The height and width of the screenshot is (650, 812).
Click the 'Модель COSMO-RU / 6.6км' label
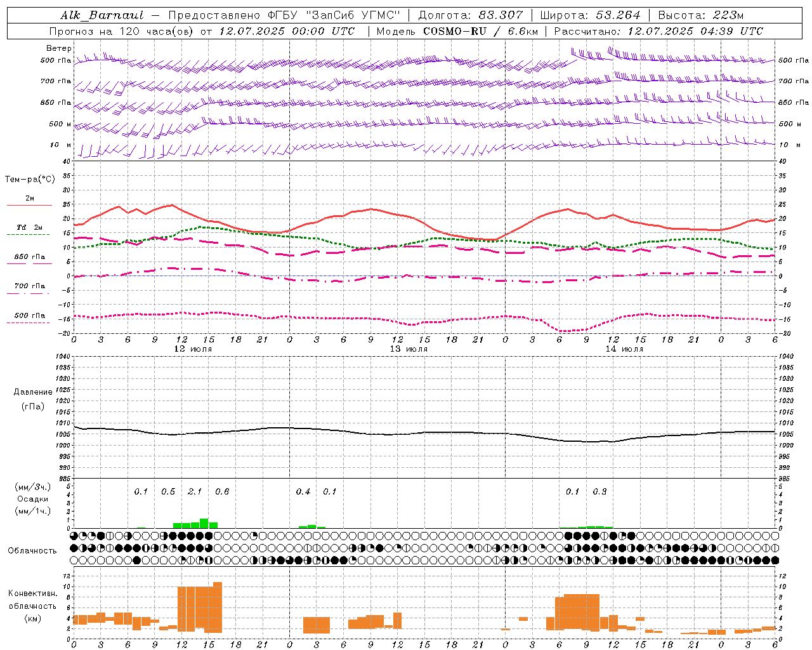[x=457, y=31]
